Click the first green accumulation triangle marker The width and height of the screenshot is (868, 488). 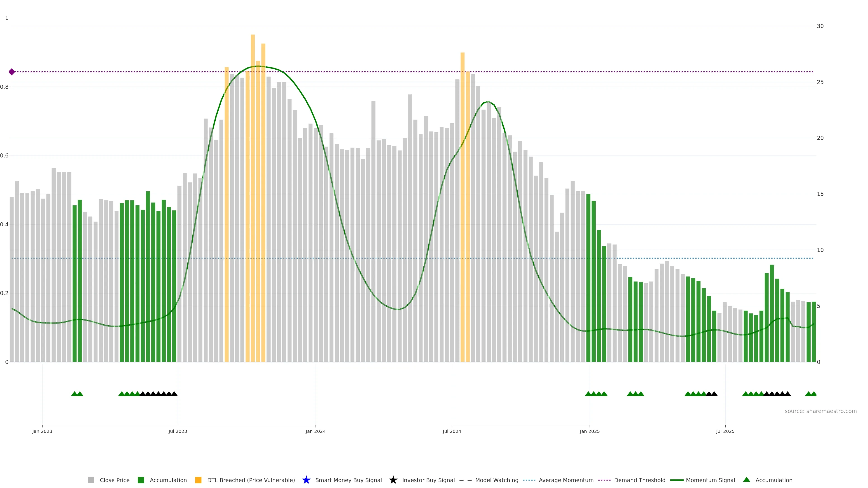[x=74, y=394]
